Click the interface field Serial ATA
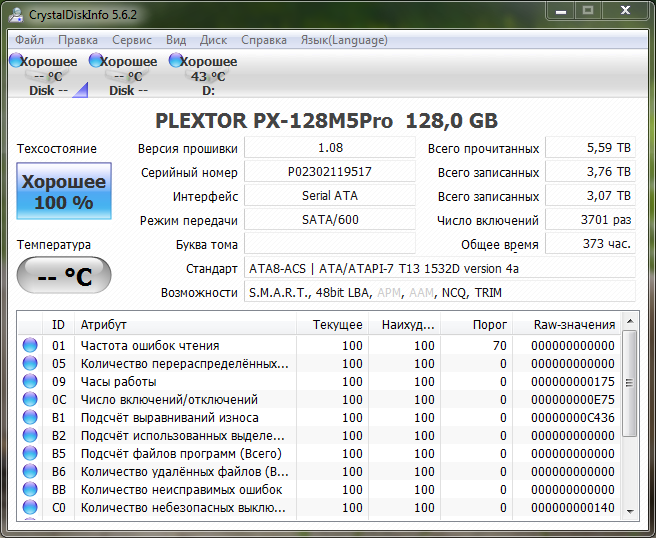The width and height of the screenshot is (656, 538). (330, 195)
